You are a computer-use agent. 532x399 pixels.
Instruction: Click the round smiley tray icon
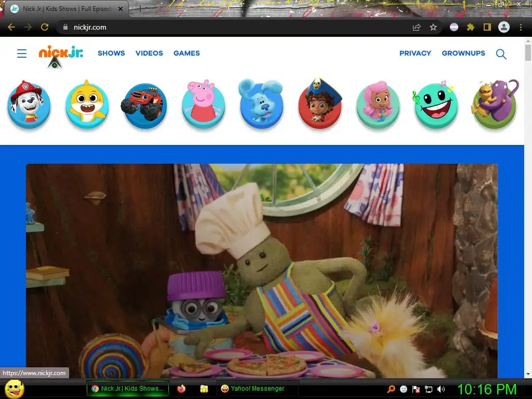click(x=403, y=389)
